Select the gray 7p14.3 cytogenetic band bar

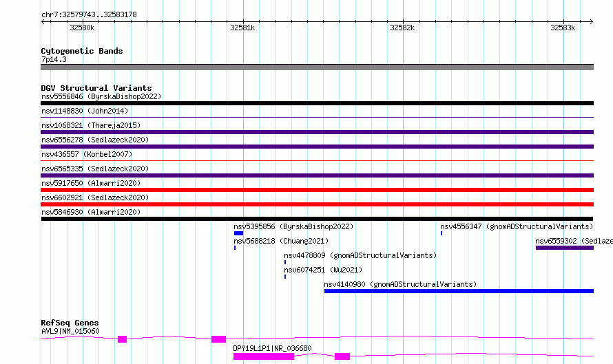coord(317,67)
